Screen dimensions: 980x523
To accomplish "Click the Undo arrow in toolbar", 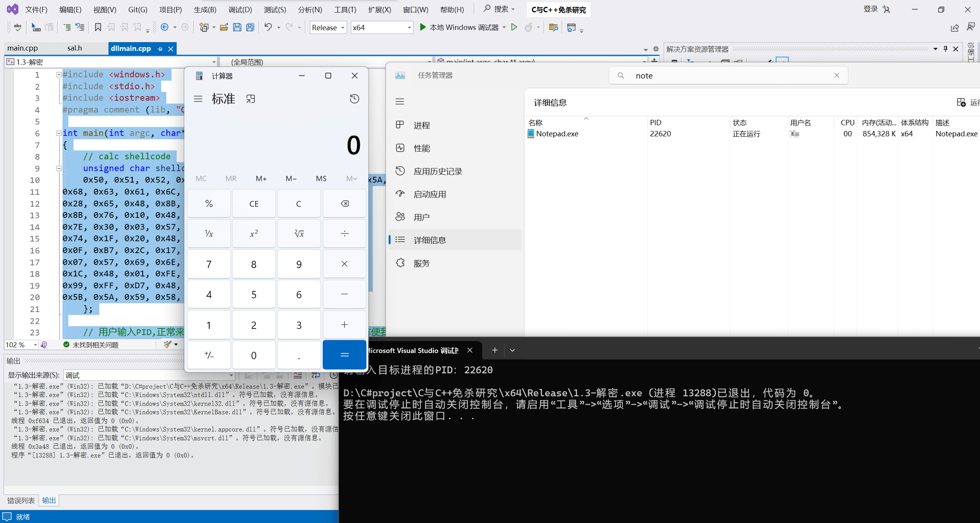I will pyautogui.click(x=268, y=28).
